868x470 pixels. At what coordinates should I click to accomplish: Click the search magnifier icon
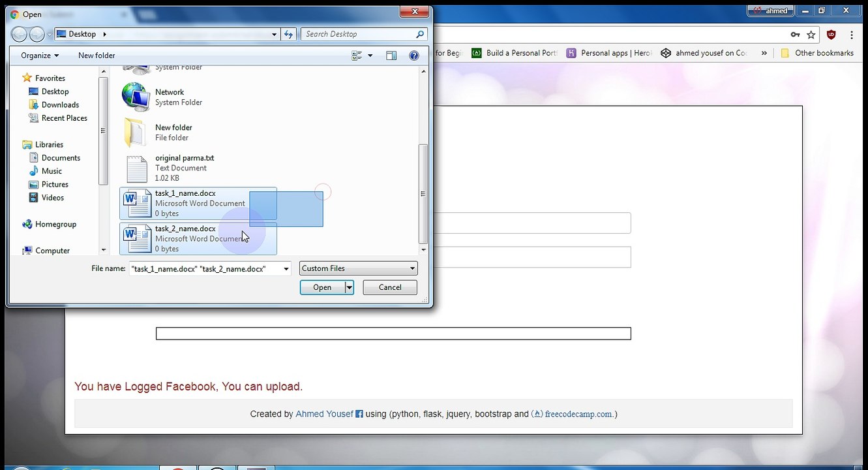pos(421,34)
